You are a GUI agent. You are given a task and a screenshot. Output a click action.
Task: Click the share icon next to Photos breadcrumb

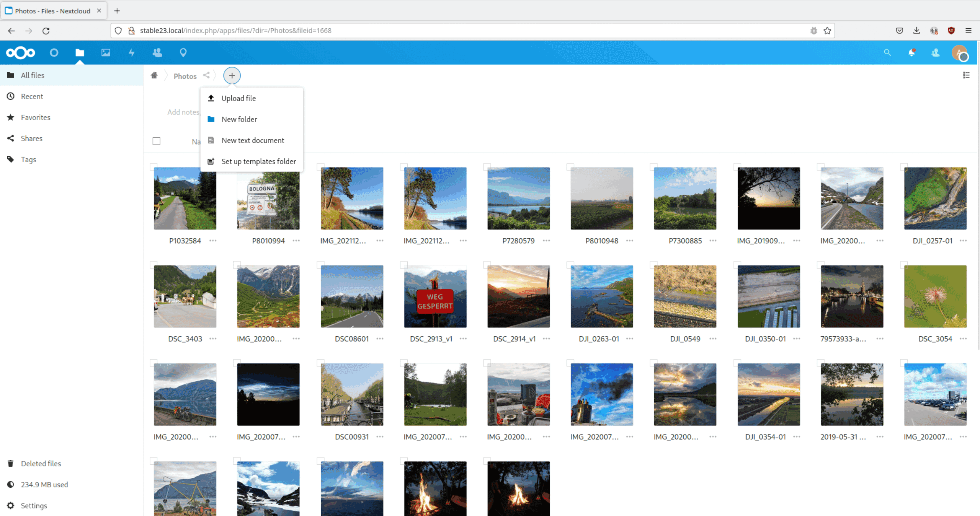[x=206, y=75]
